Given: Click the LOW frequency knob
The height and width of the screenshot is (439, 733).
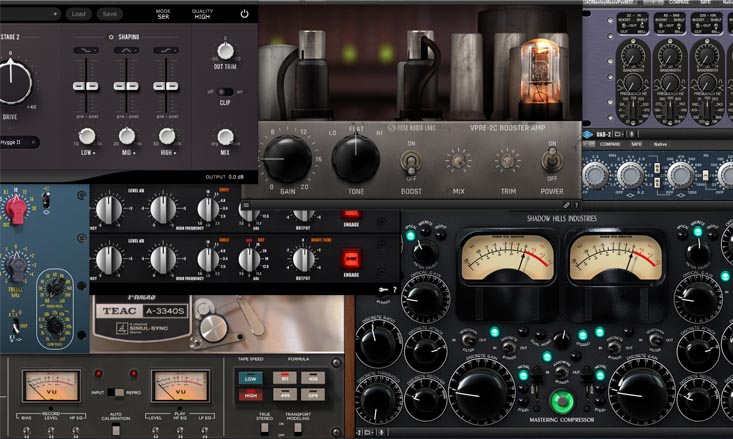Looking at the screenshot, I should click(x=86, y=136).
